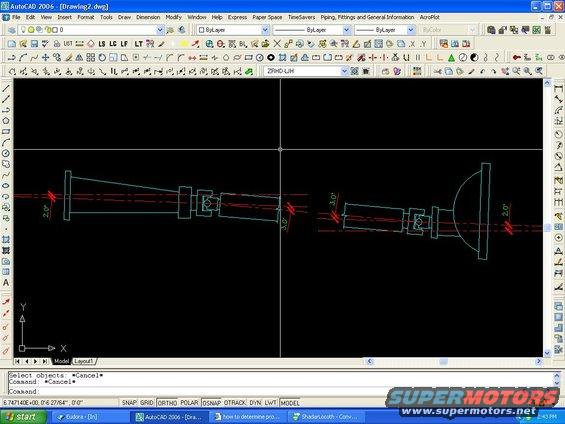Click the LF toolbar button

(124, 44)
